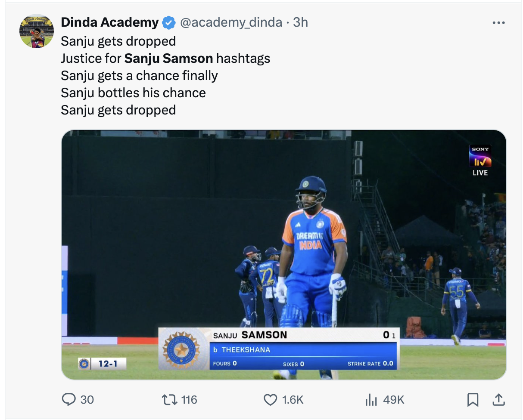Click the 1.6K likes count
The image size is (523, 420).
point(293,400)
